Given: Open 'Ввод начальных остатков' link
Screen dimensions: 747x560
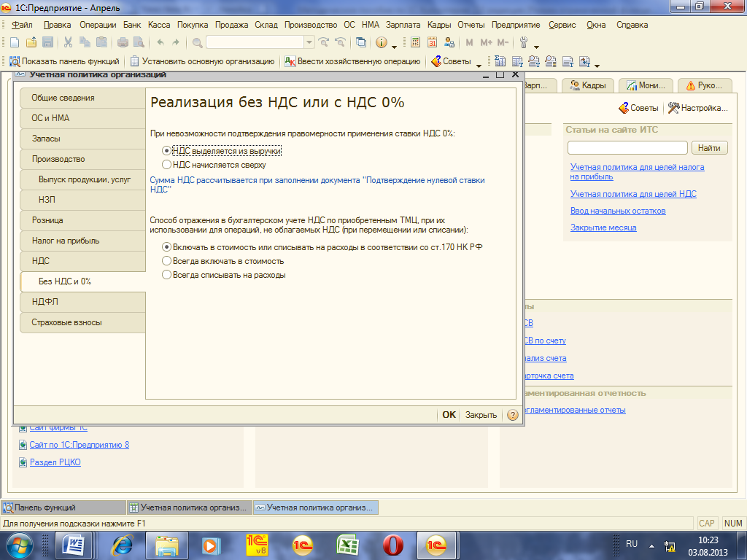Looking at the screenshot, I should pos(618,211).
